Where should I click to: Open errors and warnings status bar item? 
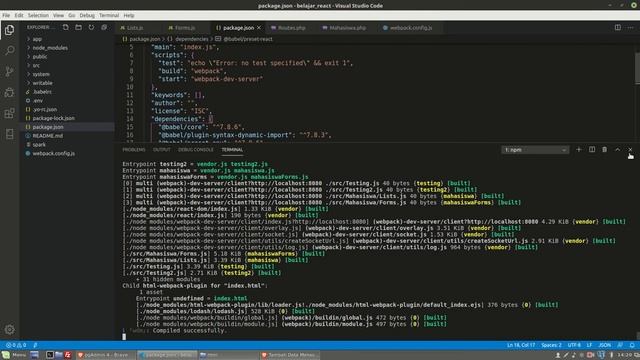[16, 345]
